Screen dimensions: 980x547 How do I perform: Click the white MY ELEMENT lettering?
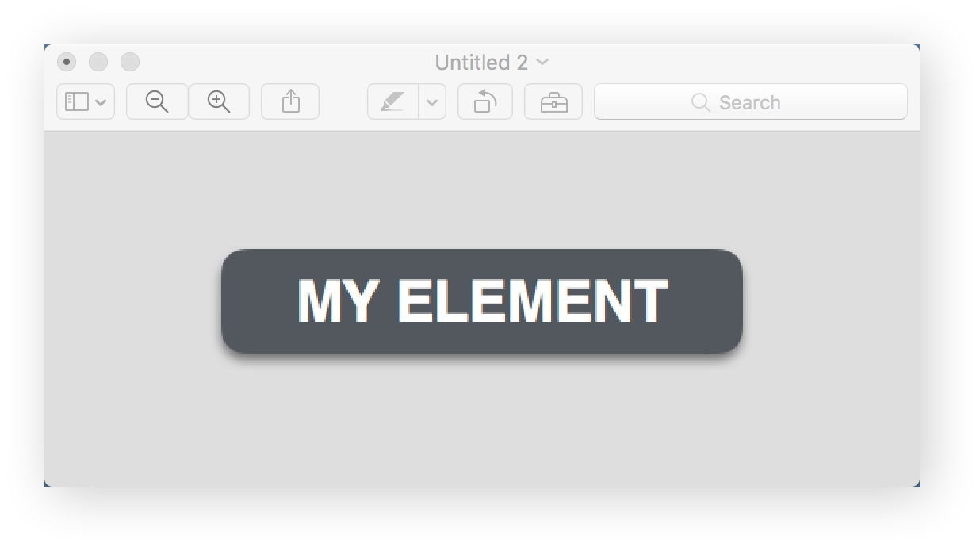[x=483, y=301]
